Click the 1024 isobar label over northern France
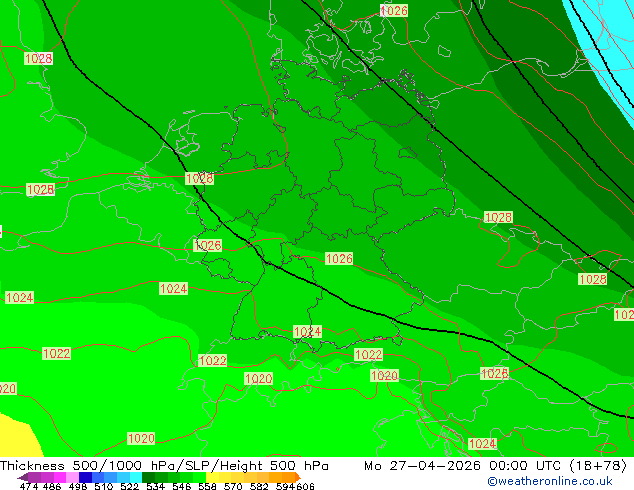Screen dimensions: 634x490 pos(173,289)
